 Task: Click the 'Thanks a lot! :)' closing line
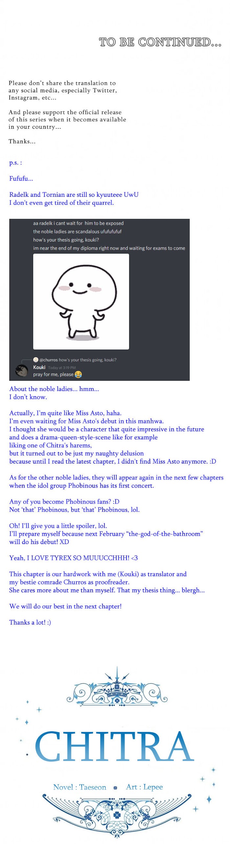[30, 622]
